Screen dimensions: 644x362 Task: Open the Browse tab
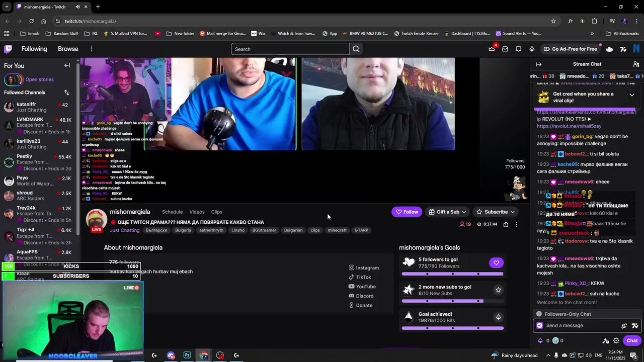68,49
